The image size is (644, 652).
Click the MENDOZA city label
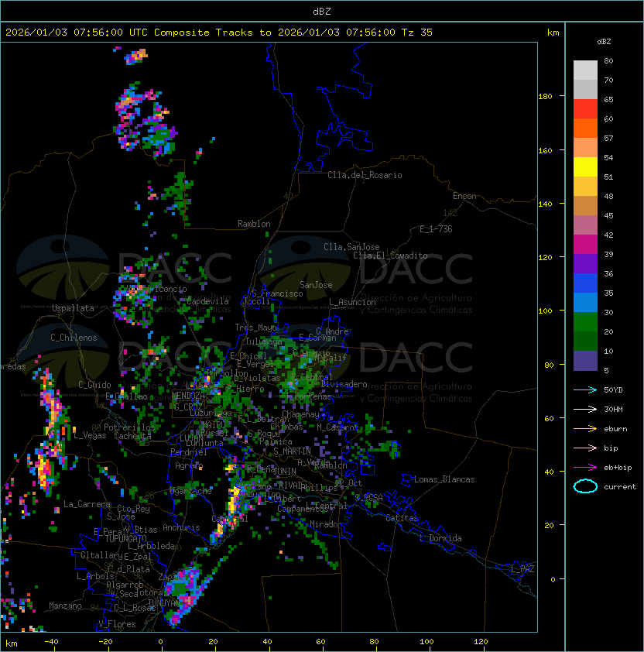tap(188, 396)
